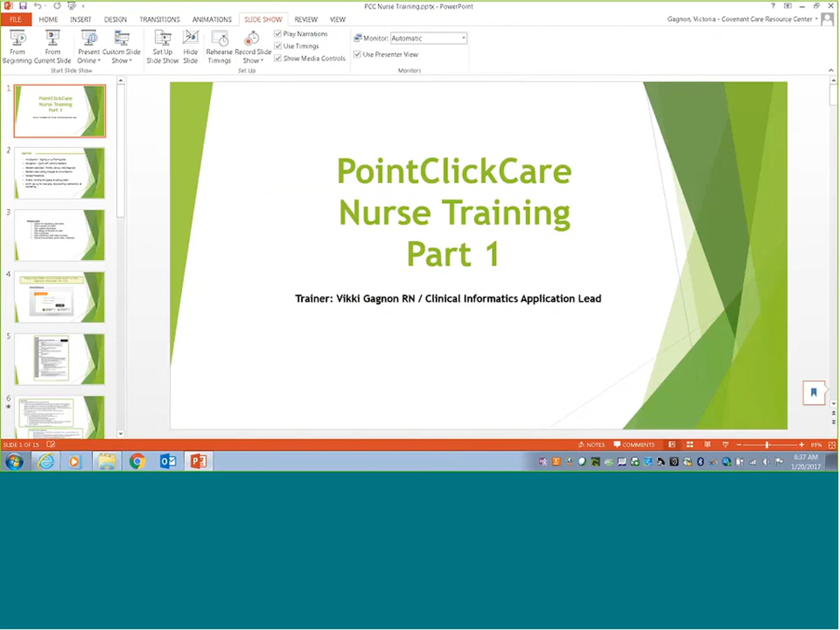Click the Trainer: Vikki Gagnon subtitle text
840x630 pixels.
click(448, 299)
